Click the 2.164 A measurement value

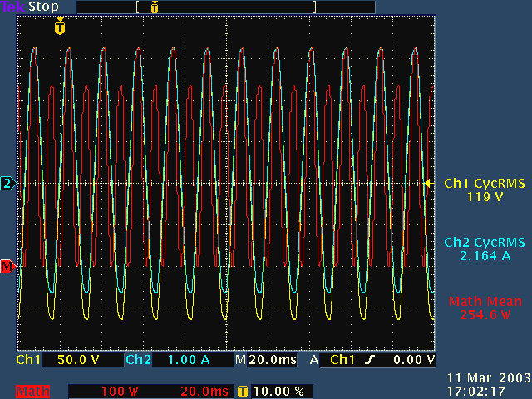(x=485, y=256)
